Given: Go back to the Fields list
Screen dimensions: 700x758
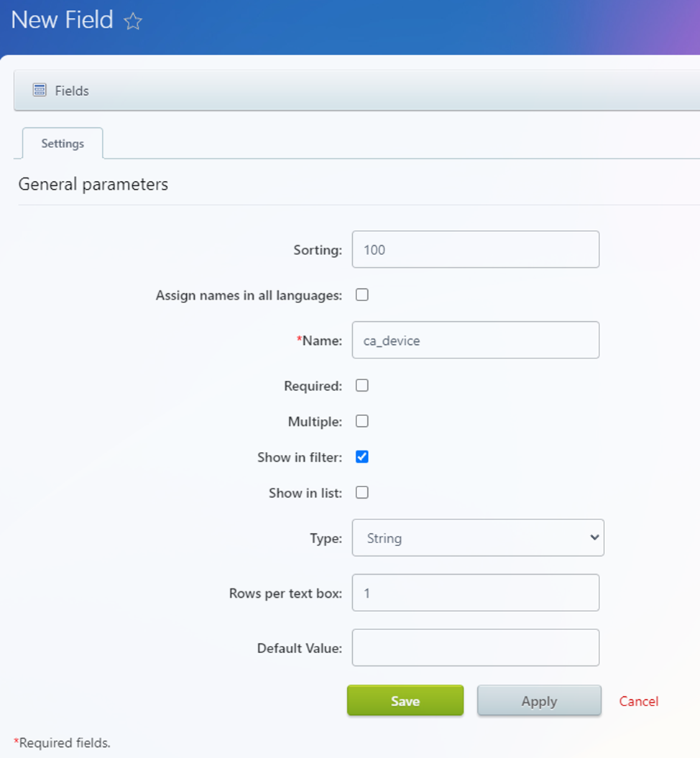Looking at the screenshot, I should [72, 91].
